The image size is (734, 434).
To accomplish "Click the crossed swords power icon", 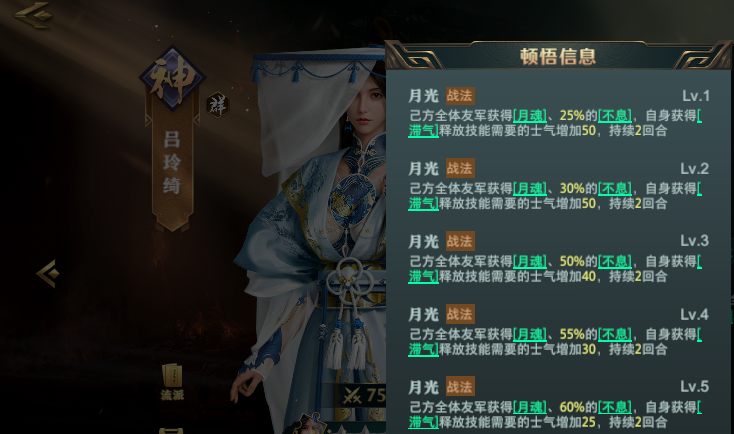I will [x=352, y=396].
